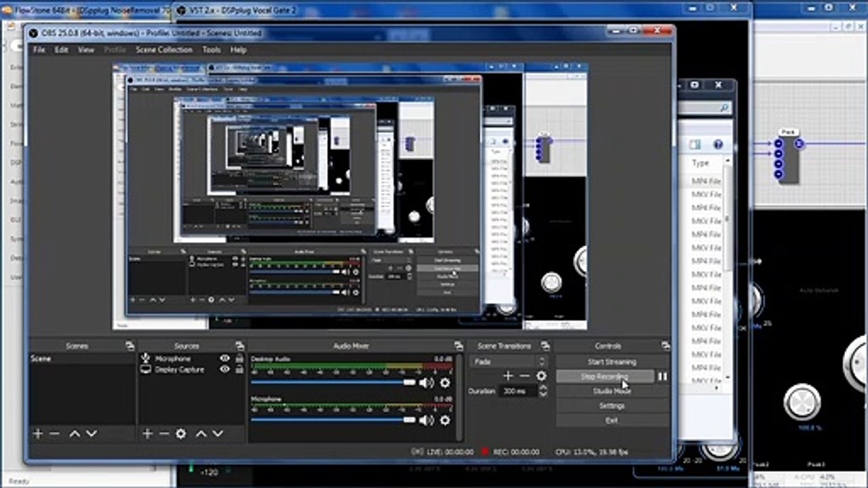Toggle visibility eye of Microphone source

point(224,358)
